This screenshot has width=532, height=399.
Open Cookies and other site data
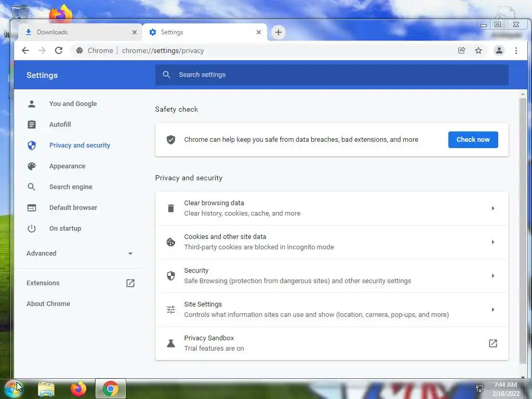click(x=331, y=242)
